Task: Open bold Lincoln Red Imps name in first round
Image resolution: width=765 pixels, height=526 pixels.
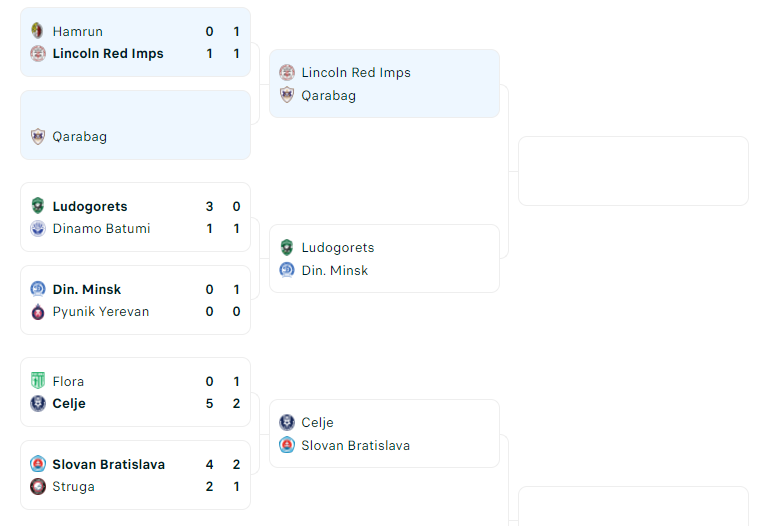Action: pyautogui.click(x=108, y=54)
